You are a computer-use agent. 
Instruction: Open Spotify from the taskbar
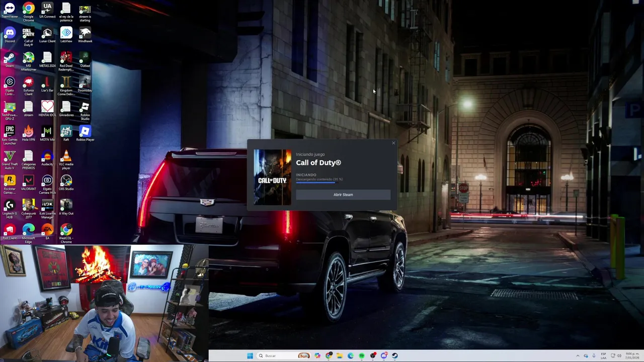point(362,356)
